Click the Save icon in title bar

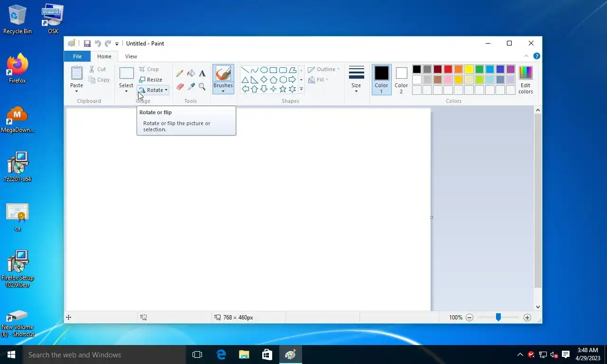pyautogui.click(x=87, y=44)
